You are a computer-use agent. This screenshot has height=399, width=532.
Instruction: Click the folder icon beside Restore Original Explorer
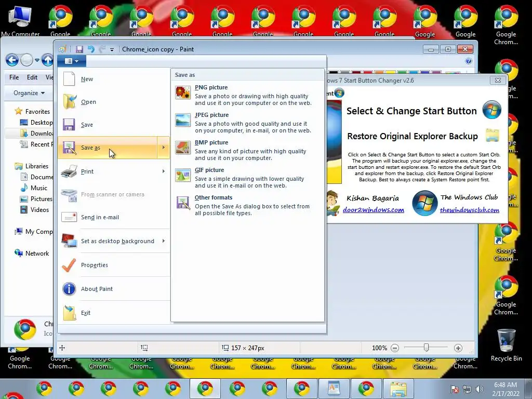[492, 136]
